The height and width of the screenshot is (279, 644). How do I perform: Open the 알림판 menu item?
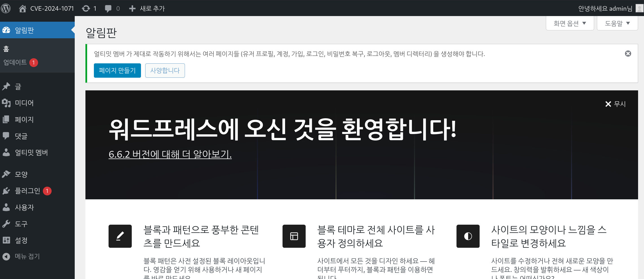click(x=37, y=30)
